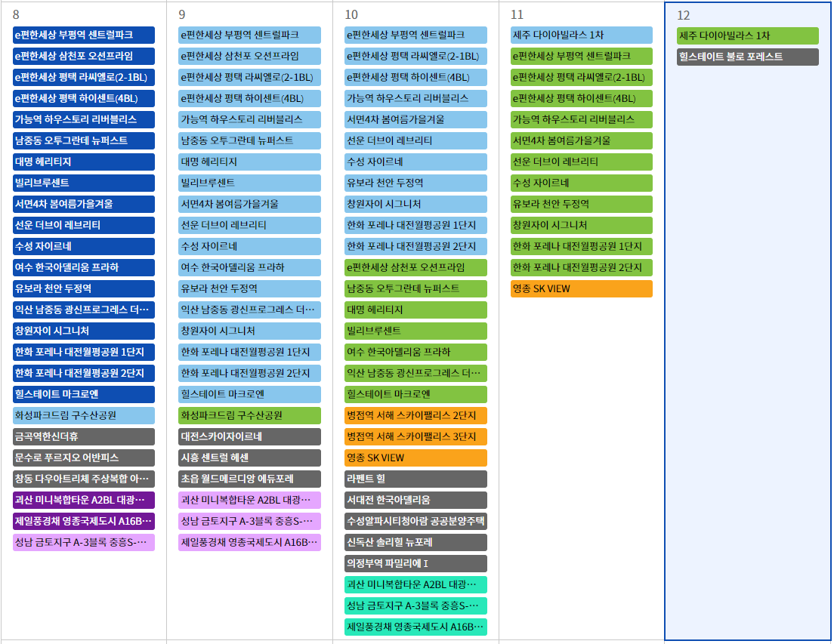Image resolution: width=834 pixels, height=644 pixels.
Task: Select green e편한세상 삼천포 오션프라임 on day 10
Action: pos(415,267)
